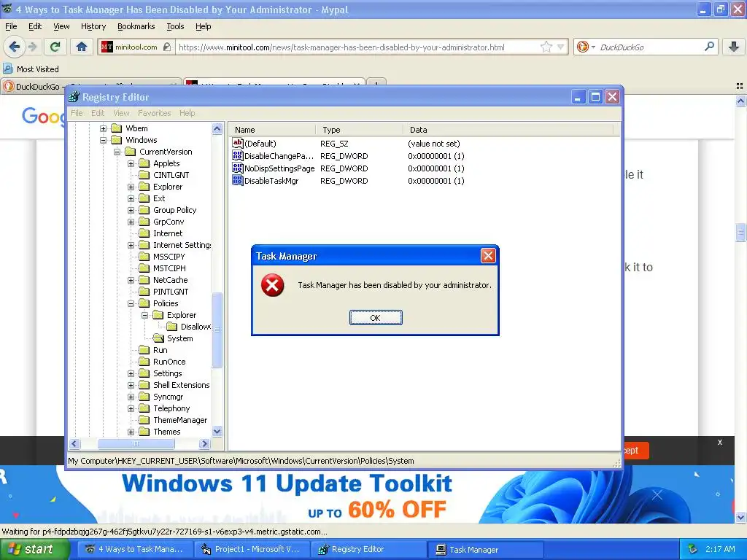
Task: Open the browser Tools menu
Action: (175, 26)
